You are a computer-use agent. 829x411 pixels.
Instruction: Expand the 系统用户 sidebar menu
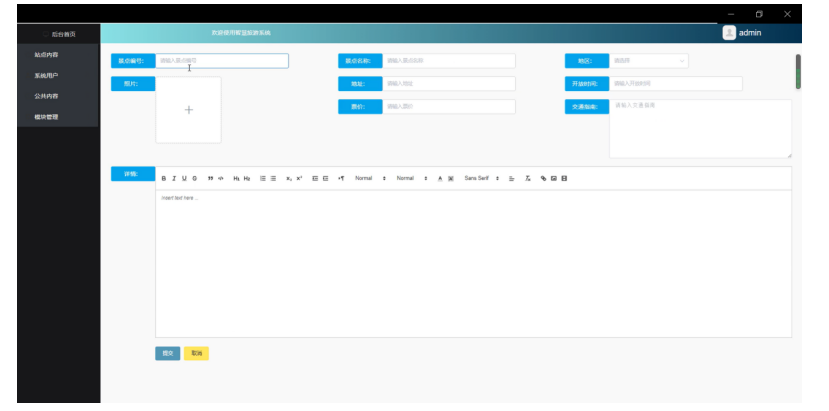point(58,76)
